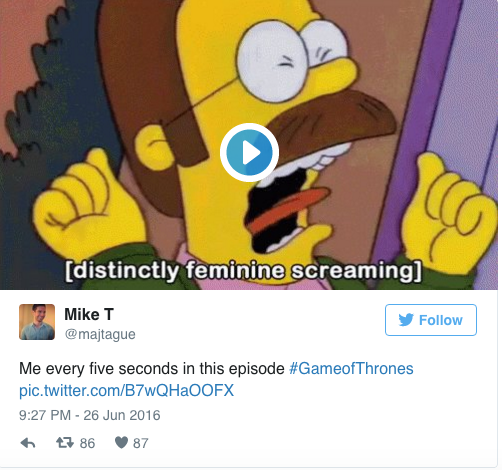Click the 26 Jun 2016 date
The height and width of the screenshot is (470, 502).
tap(122, 415)
